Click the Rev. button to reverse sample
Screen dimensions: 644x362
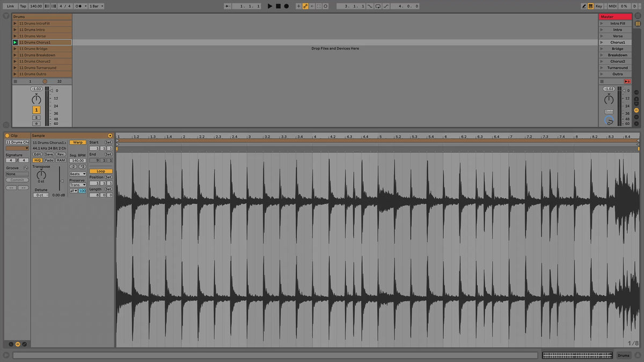point(61,154)
